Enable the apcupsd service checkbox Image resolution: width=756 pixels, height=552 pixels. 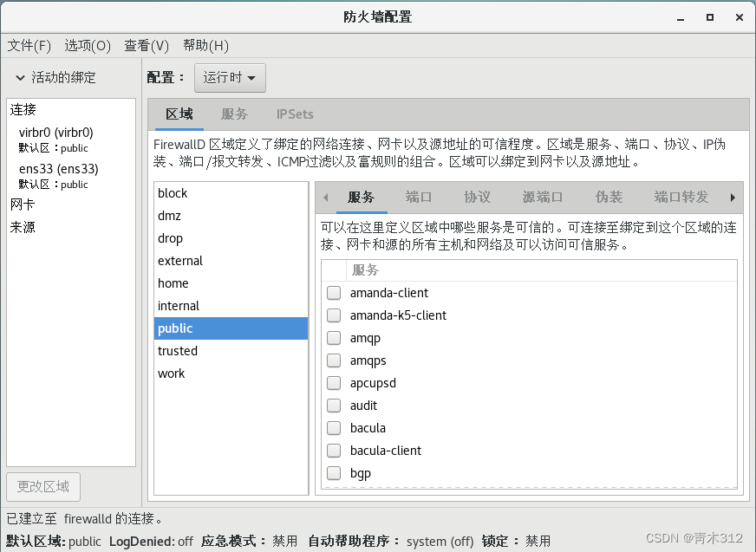334,383
